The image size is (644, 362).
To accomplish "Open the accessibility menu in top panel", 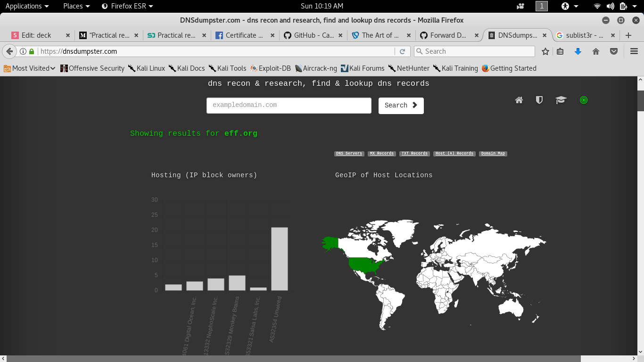I will pyautogui.click(x=570, y=6).
